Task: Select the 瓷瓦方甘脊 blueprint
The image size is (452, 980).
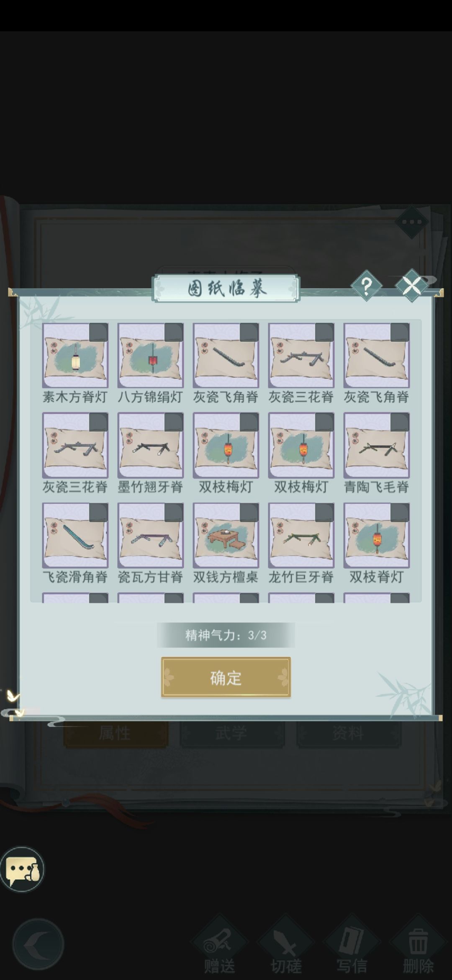Action: [151, 536]
